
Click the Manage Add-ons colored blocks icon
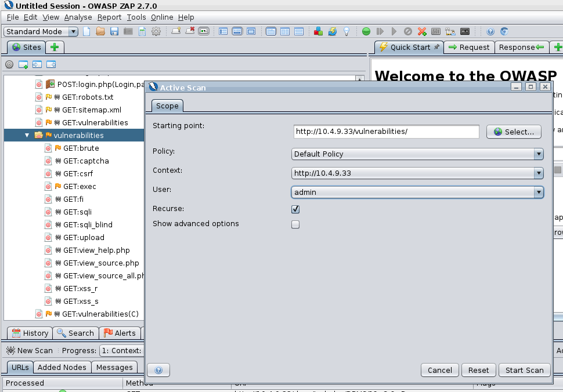pos(318,31)
